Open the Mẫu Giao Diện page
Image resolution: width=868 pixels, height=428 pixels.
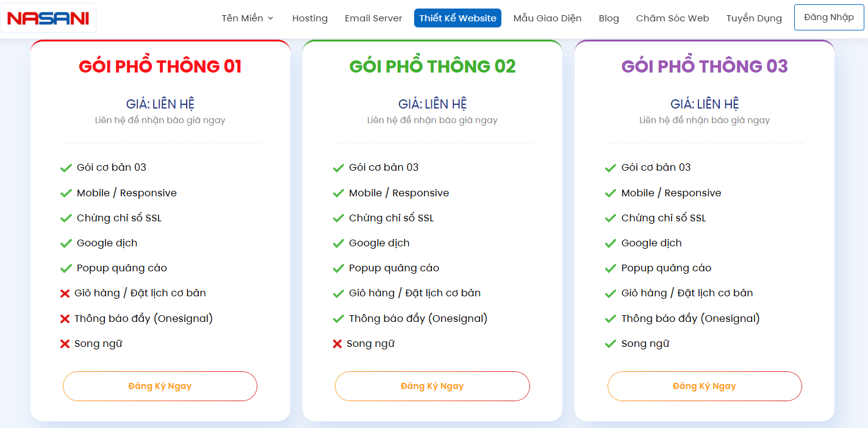(x=547, y=18)
